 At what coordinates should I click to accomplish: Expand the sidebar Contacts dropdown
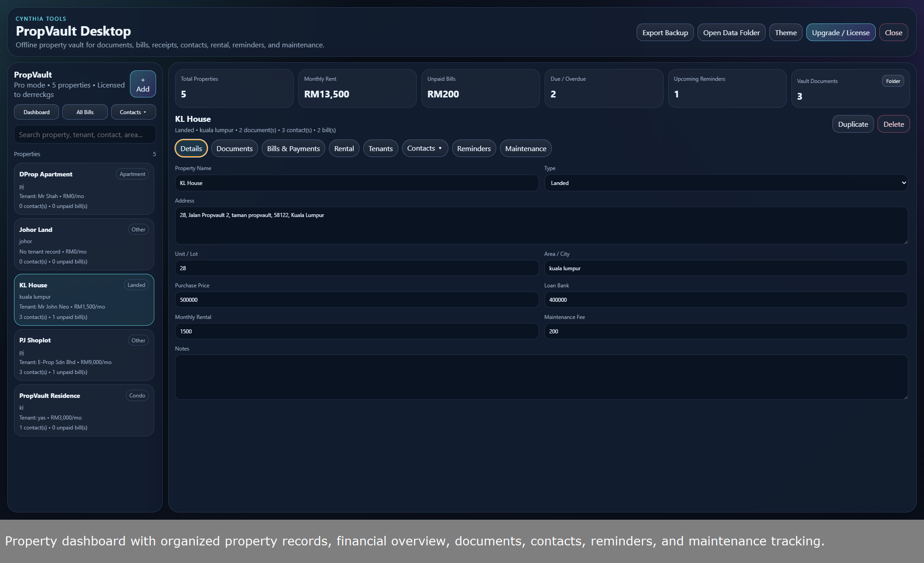[133, 112]
